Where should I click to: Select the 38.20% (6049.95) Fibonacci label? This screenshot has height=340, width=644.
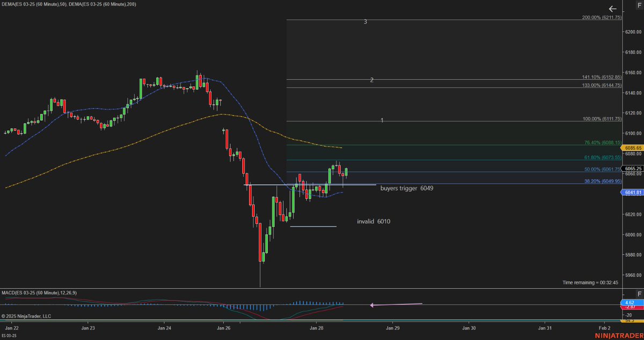[603, 182]
